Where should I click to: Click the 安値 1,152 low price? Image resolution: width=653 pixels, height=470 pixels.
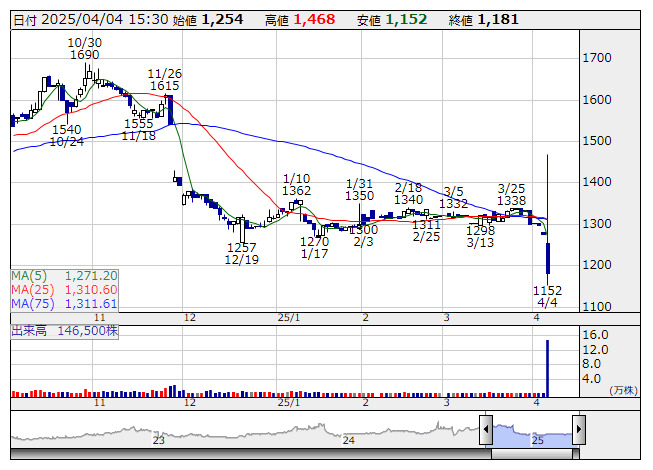[392, 20]
